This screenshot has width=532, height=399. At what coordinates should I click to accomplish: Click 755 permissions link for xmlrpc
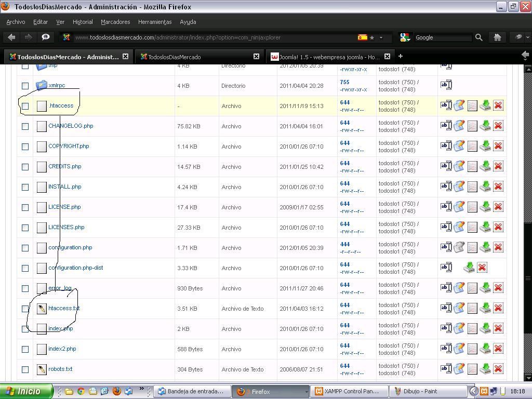344,82
